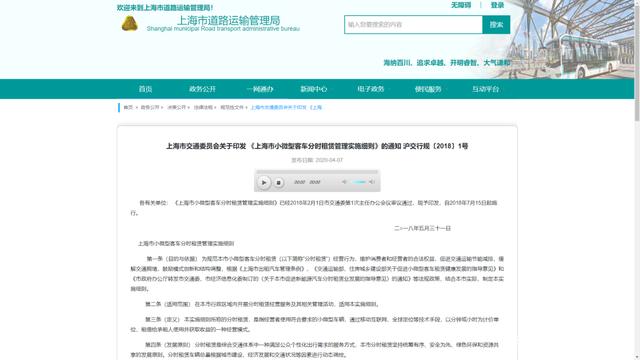640x360 pixels.
Task: Click the 首页 breadcrumb link
Action: 128,107
